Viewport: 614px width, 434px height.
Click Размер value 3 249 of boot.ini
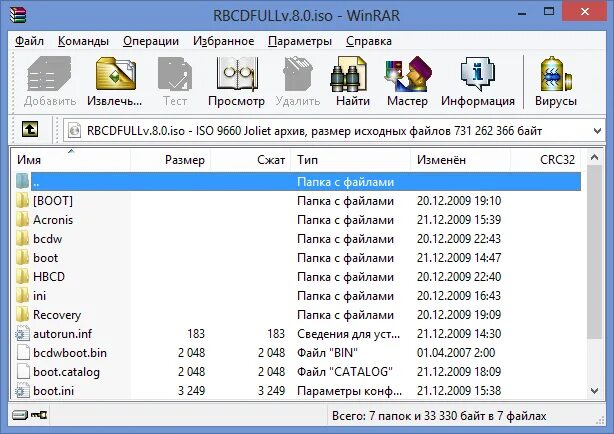[191, 391]
